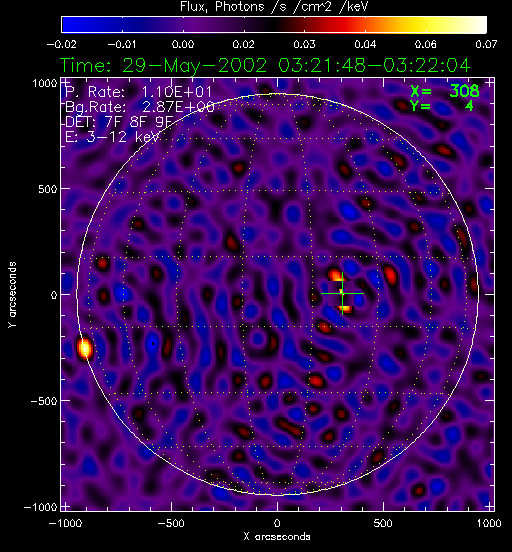Viewport: 512px width, 552px height.
Task: Click the X arcseconds axis label
Action: tap(277, 537)
